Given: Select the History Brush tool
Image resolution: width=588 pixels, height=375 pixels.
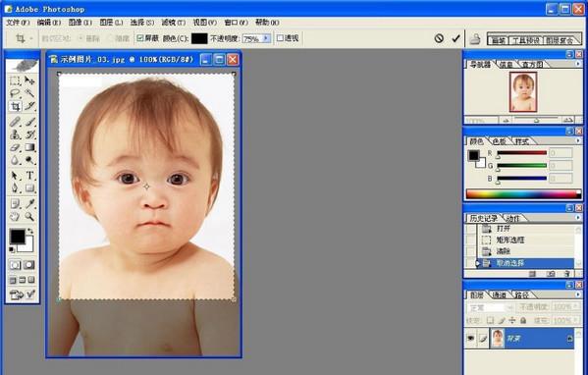Looking at the screenshot, I should coord(29,134).
